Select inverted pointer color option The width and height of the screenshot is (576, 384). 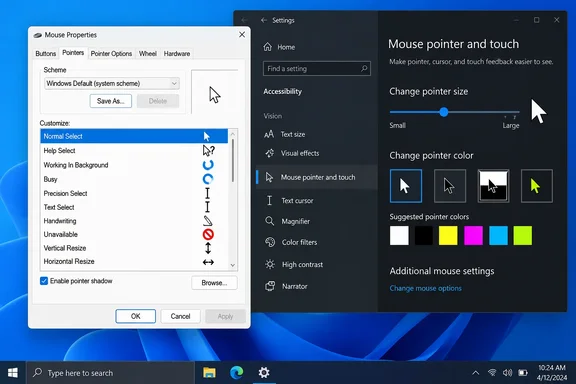tap(493, 186)
